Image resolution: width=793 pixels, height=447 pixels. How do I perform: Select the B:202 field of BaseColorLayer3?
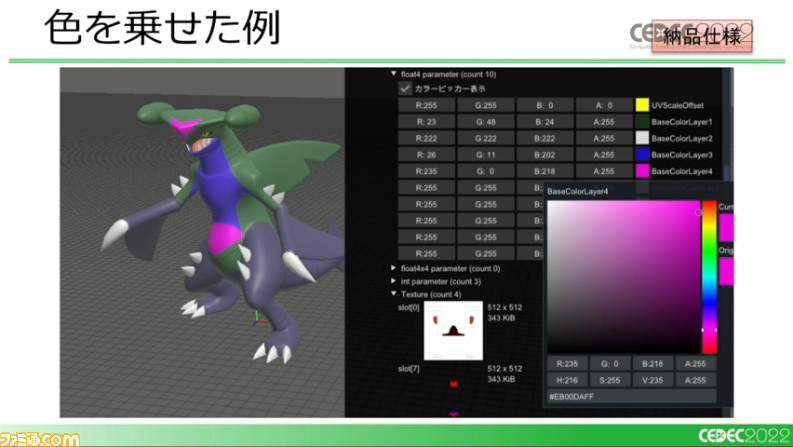coord(545,155)
